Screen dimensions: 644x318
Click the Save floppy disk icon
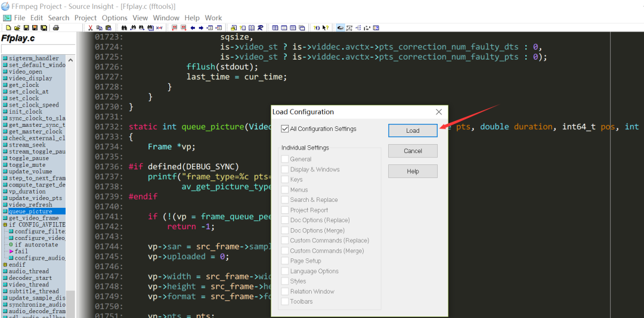(26, 28)
